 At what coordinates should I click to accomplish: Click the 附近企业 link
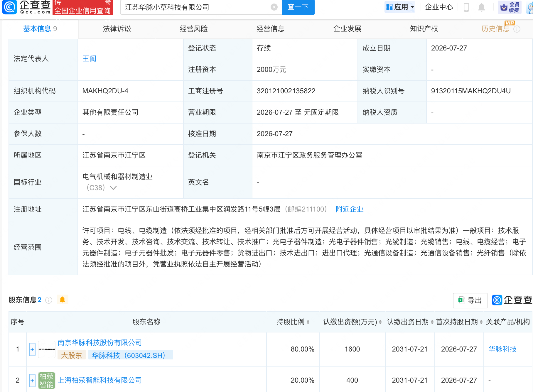(350, 209)
